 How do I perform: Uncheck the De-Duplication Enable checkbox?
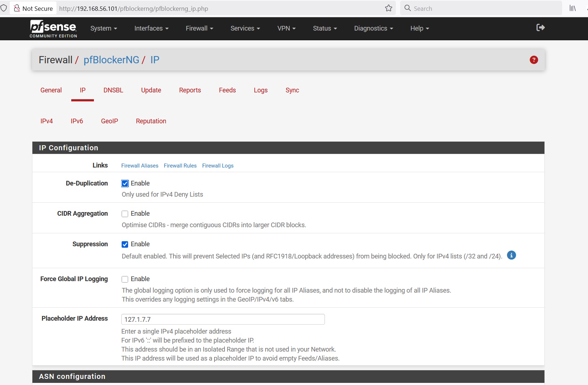coord(125,184)
